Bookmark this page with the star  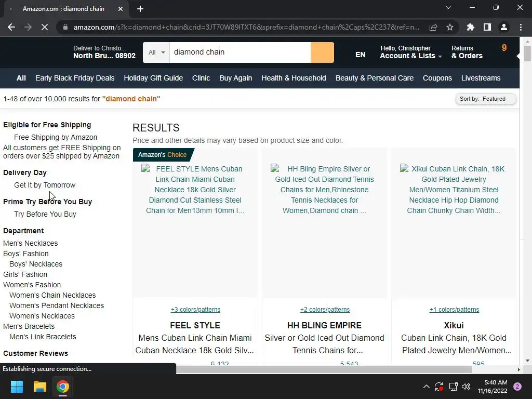(450, 27)
